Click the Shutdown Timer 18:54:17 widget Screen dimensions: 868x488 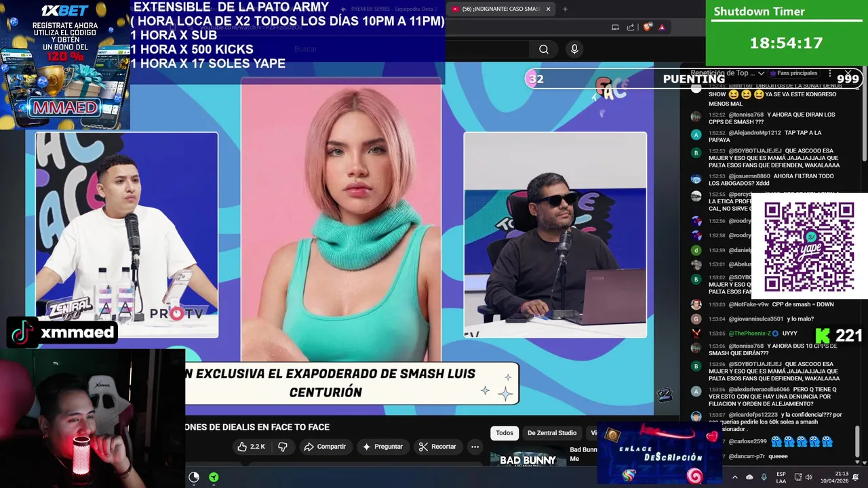pos(787,33)
